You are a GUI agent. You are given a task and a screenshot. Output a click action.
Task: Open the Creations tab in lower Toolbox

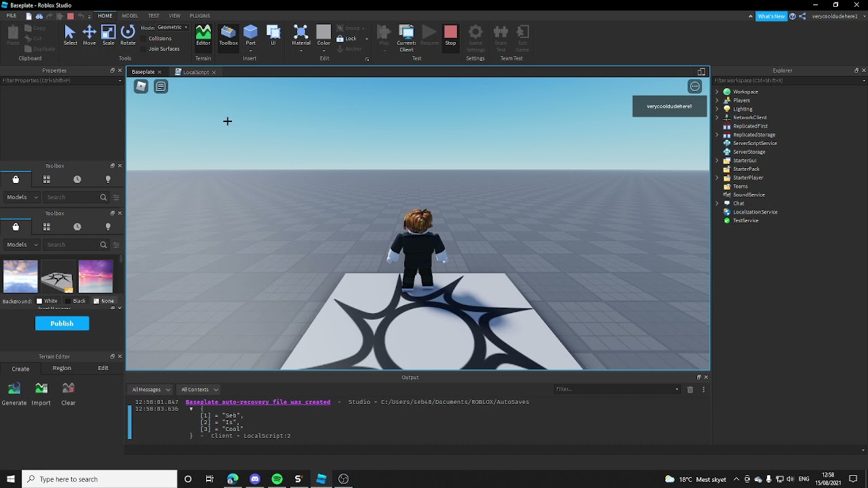[x=108, y=226]
